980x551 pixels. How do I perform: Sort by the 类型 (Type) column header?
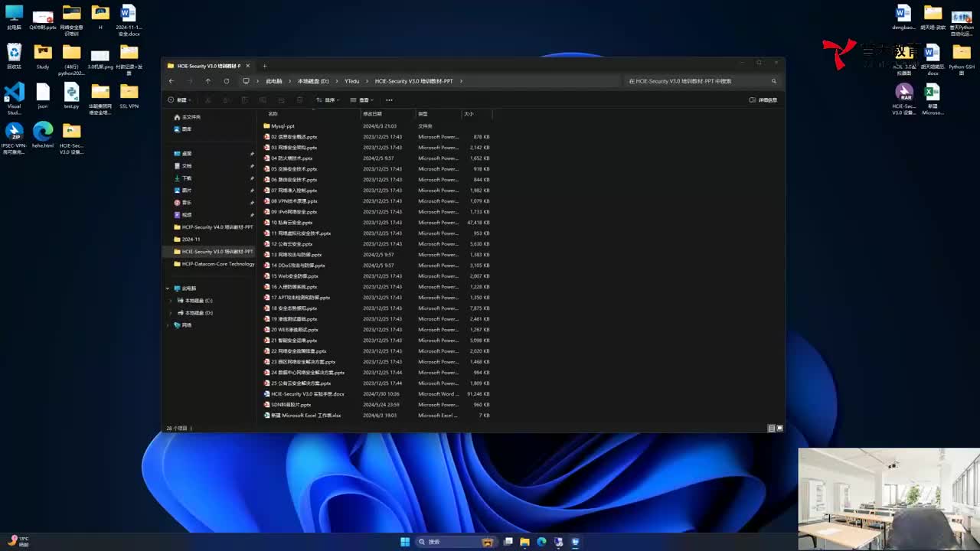point(423,114)
